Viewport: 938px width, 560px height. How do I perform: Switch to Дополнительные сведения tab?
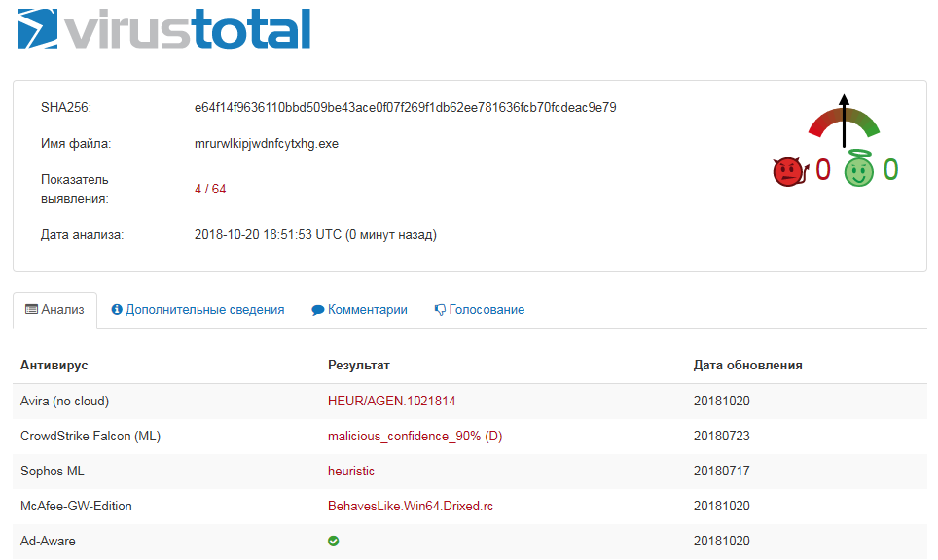[x=198, y=309]
